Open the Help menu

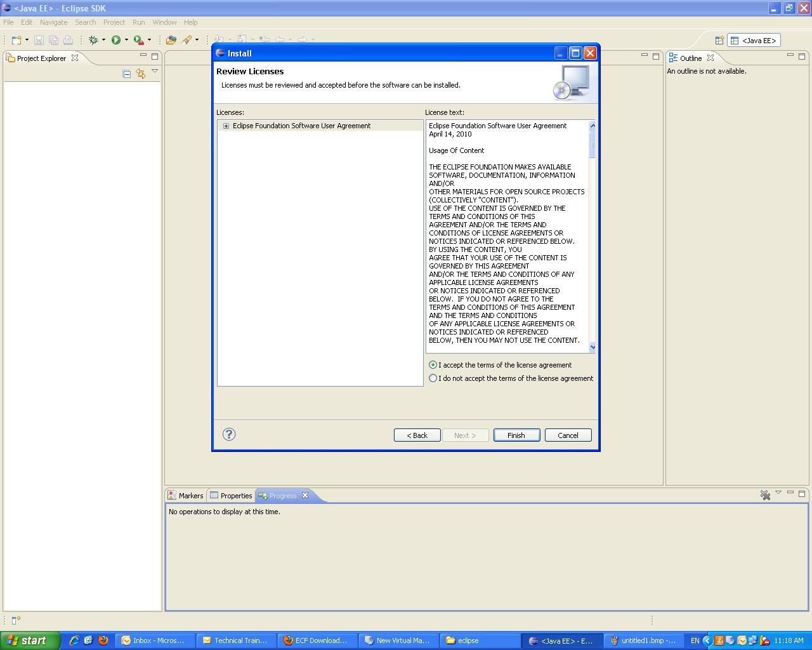pos(191,22)
